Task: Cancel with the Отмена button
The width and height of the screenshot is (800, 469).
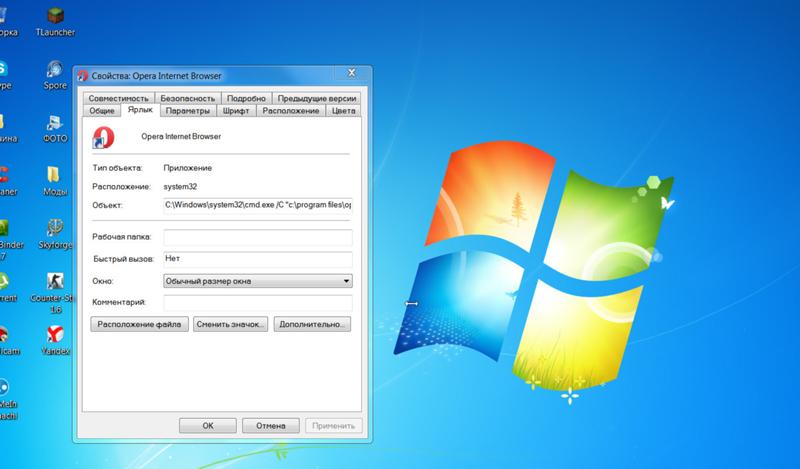Action: tap(270, 426)
